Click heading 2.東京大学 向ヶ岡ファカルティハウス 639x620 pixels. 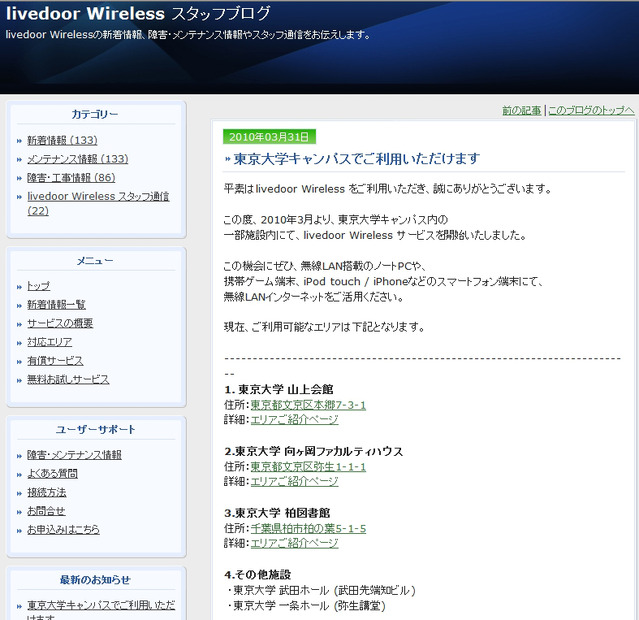[x=314, y=451]
